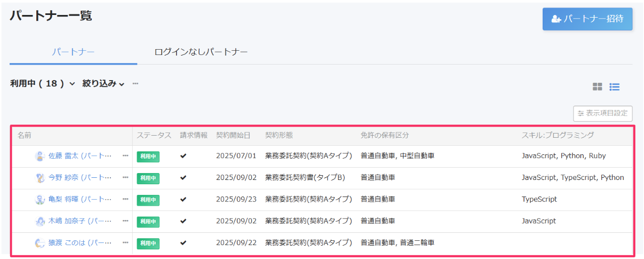Click 利用中 status badge for 木嶋 加奈子
This screenshot has width=644, height=259.
pos(148,221)
